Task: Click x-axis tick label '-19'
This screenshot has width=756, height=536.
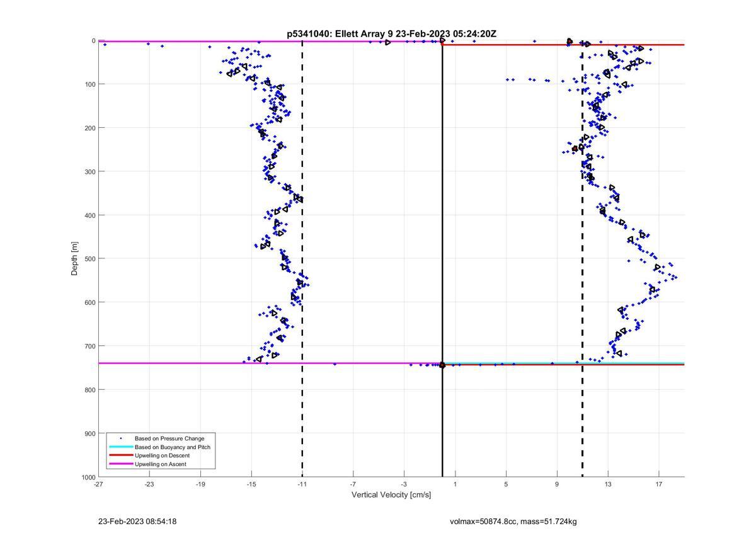Action: [x=200, y=484]
